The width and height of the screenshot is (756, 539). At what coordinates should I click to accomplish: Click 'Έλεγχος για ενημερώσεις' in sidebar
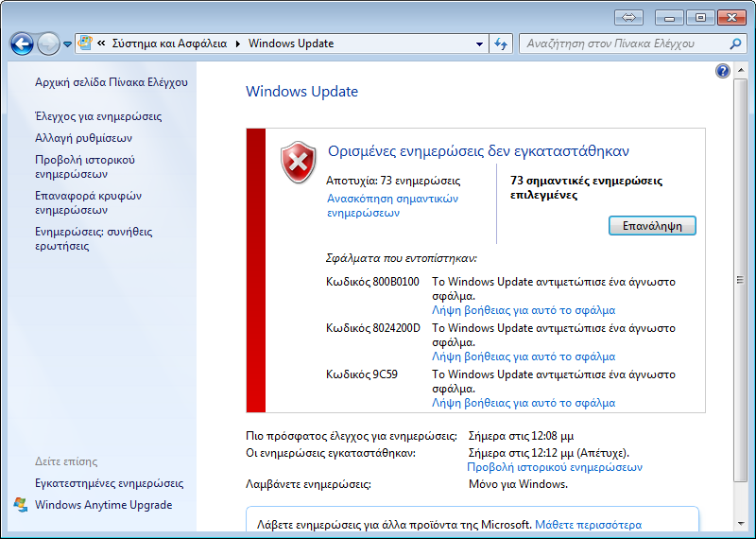coord(98,116)
